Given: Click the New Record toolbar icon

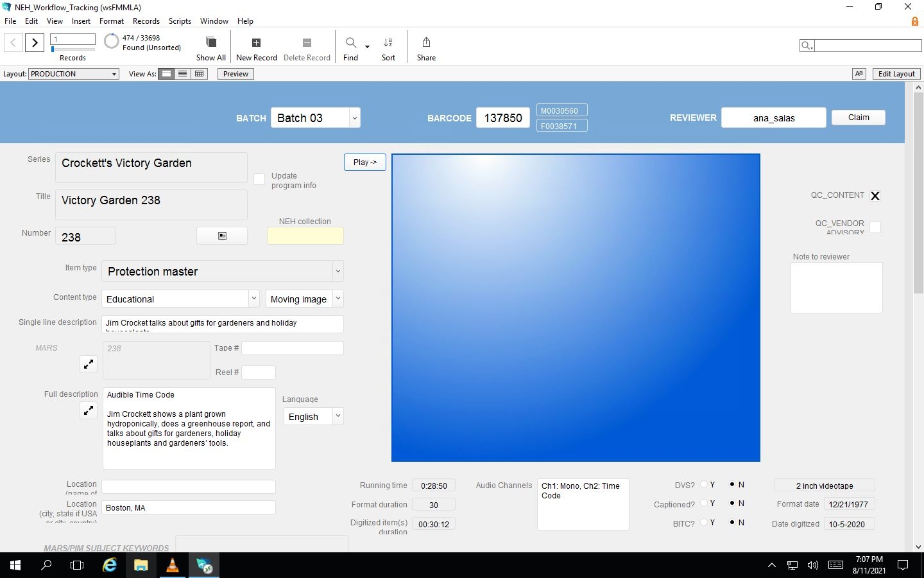Looking at the screenshot, I should click(256, 43).
